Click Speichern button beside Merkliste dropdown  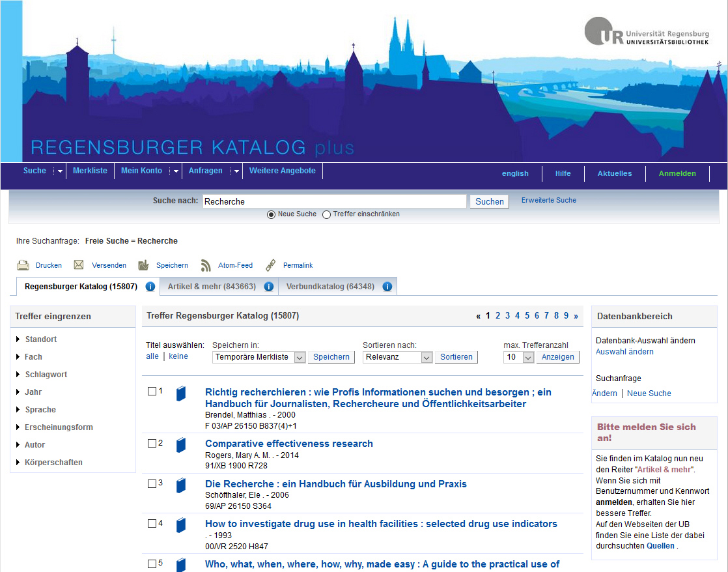pos(331,357)
